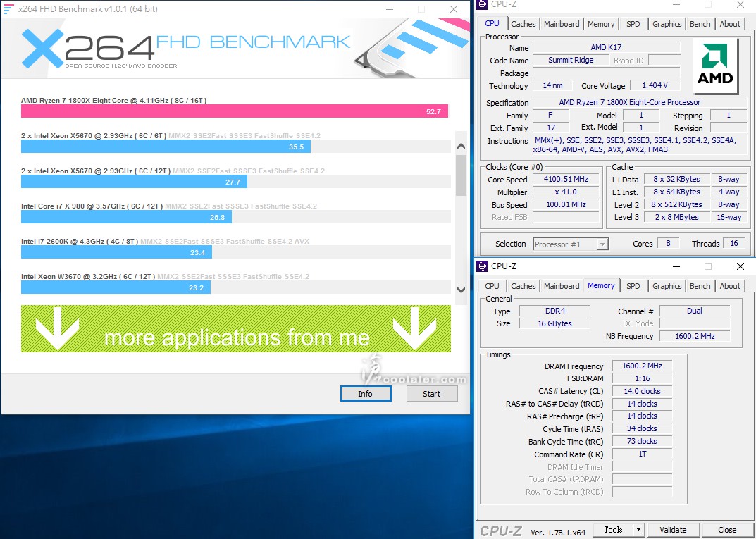Click the Bank Cycle Time '73 clocks' value

642,441
